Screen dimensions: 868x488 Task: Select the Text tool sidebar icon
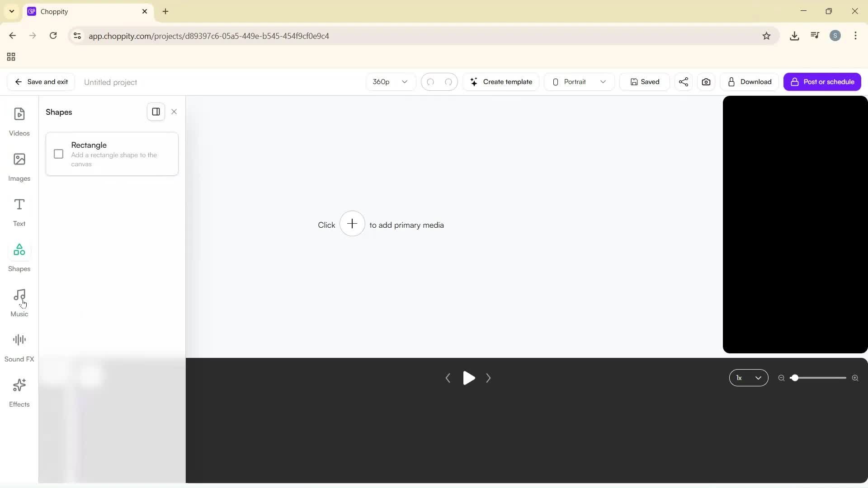[19, 211]
